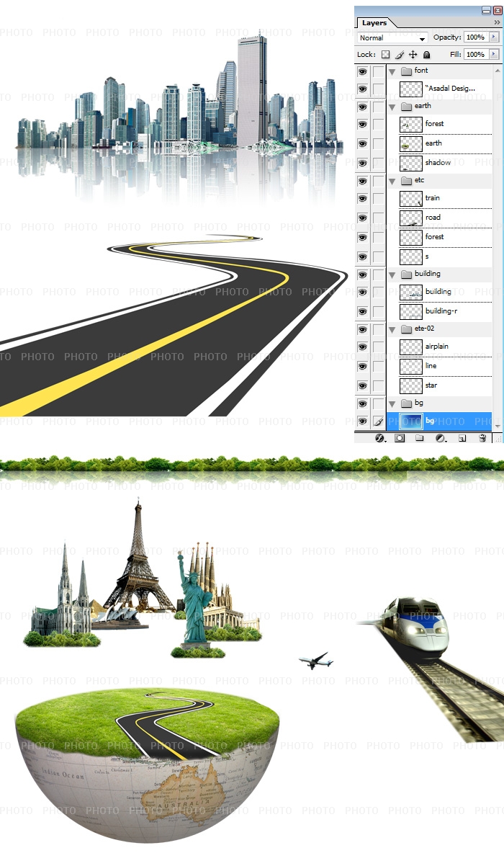504x866 pixels.
Task: Click the delete layer trash icon
Action: [482, 437]
